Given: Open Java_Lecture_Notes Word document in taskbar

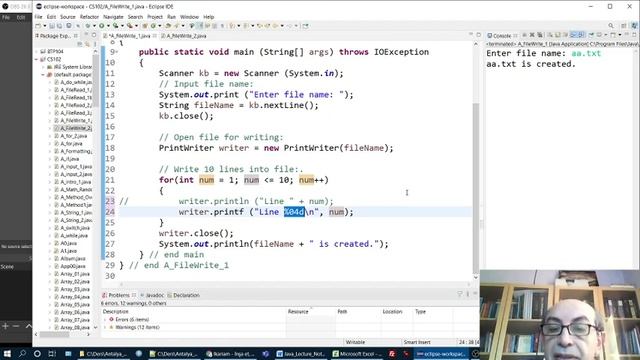Looking at the screenshot, I should tap(300, 353).
